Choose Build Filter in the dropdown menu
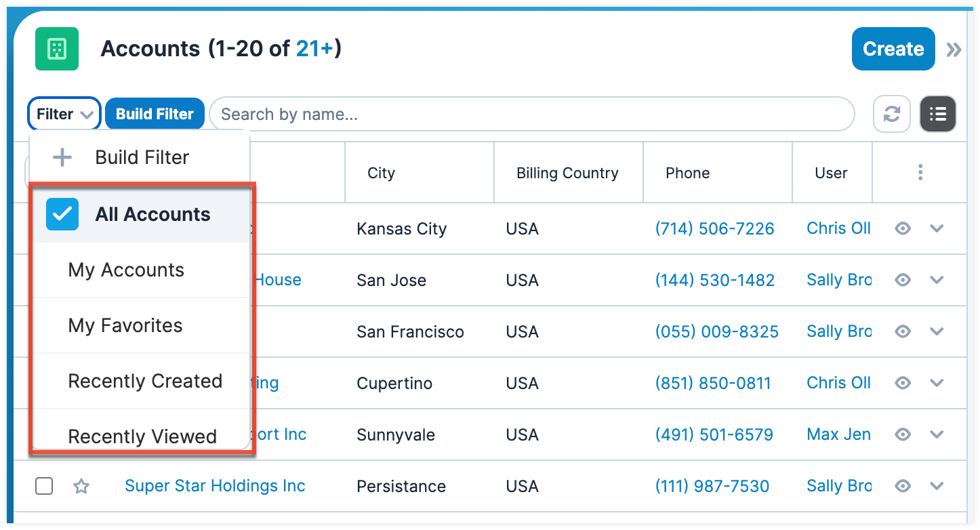The image size is (980, 530). click(140, 157)
